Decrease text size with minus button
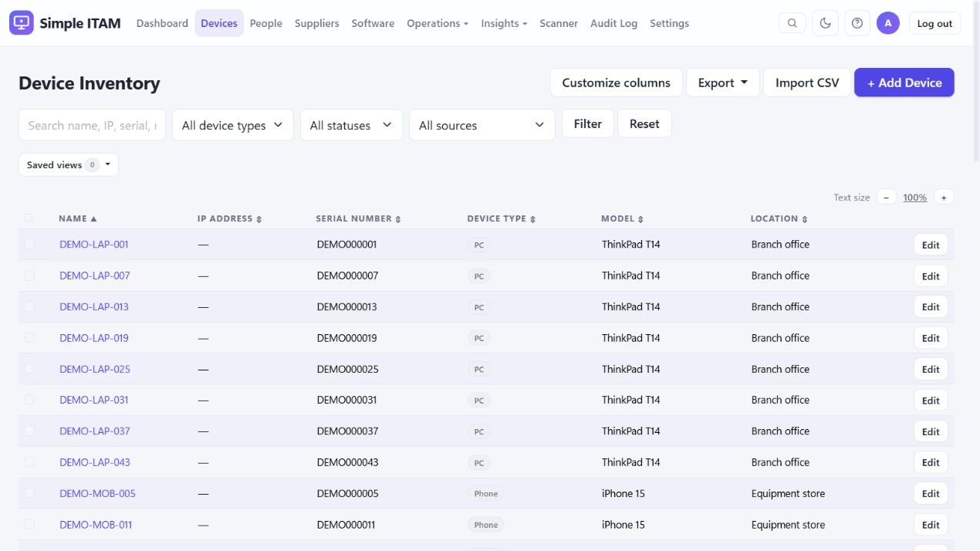Screen dimensions: 980x551 click(886, 198)
